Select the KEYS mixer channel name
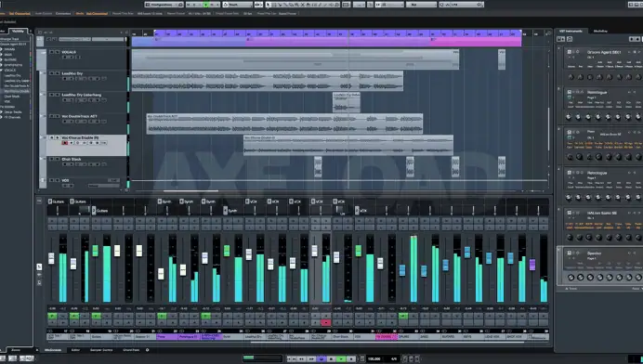The width and height of the screenshot is (643, 364). tap(474, 337)
